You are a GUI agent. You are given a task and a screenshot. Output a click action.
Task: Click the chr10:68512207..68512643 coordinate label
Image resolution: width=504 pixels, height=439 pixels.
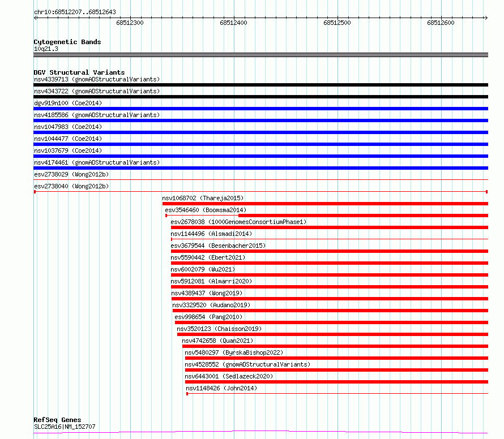click(x=75, y=12)
